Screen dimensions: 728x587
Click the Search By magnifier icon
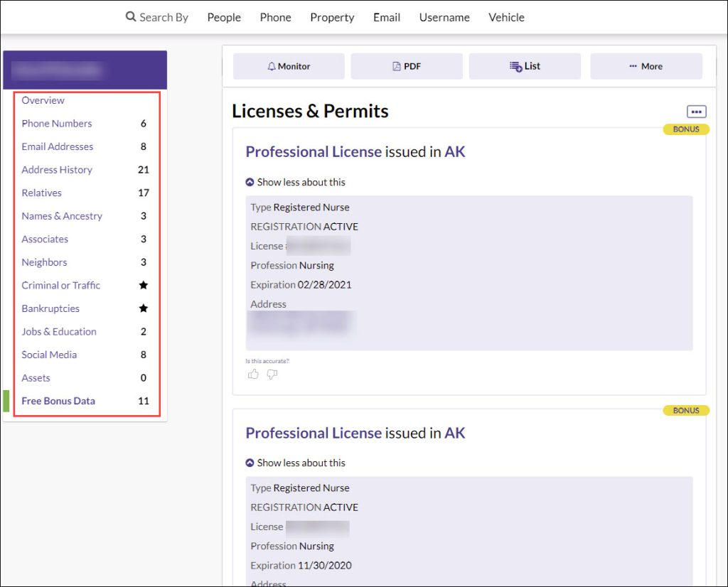(131, 17)
